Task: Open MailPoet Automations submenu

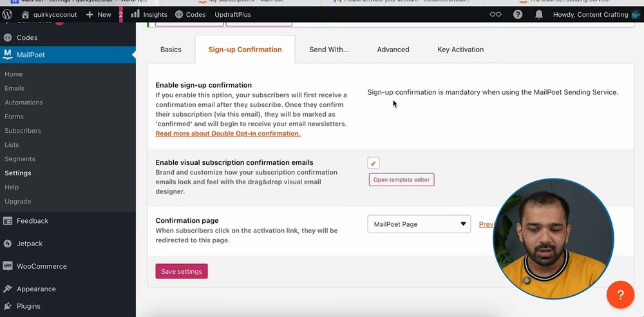Action: point(24,102)
